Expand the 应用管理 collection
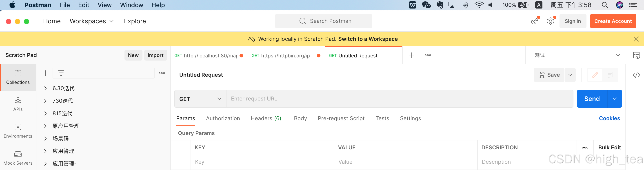The width and height of the screenshot is (644, 170). [45, 151]
